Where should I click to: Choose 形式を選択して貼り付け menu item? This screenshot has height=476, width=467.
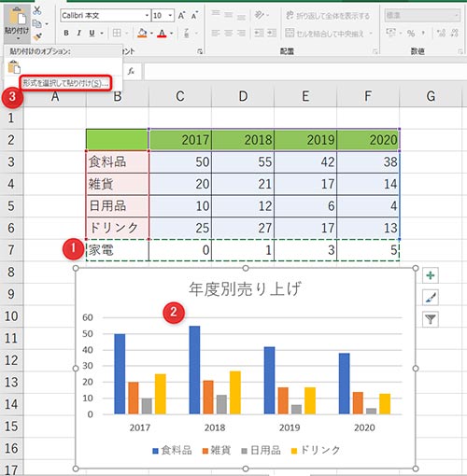point(65,83)
